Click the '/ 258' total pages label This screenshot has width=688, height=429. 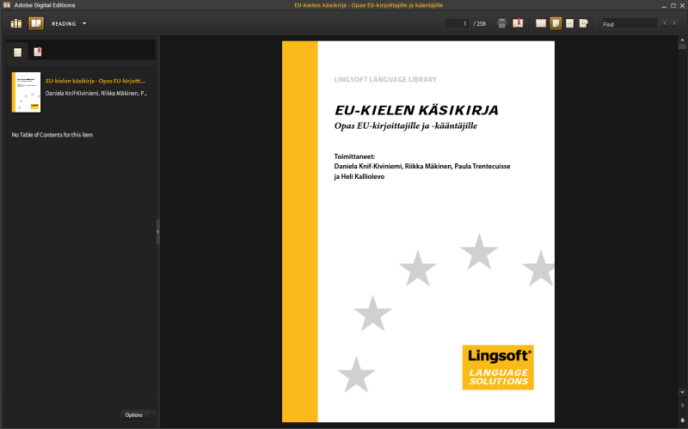coord(480,24)
